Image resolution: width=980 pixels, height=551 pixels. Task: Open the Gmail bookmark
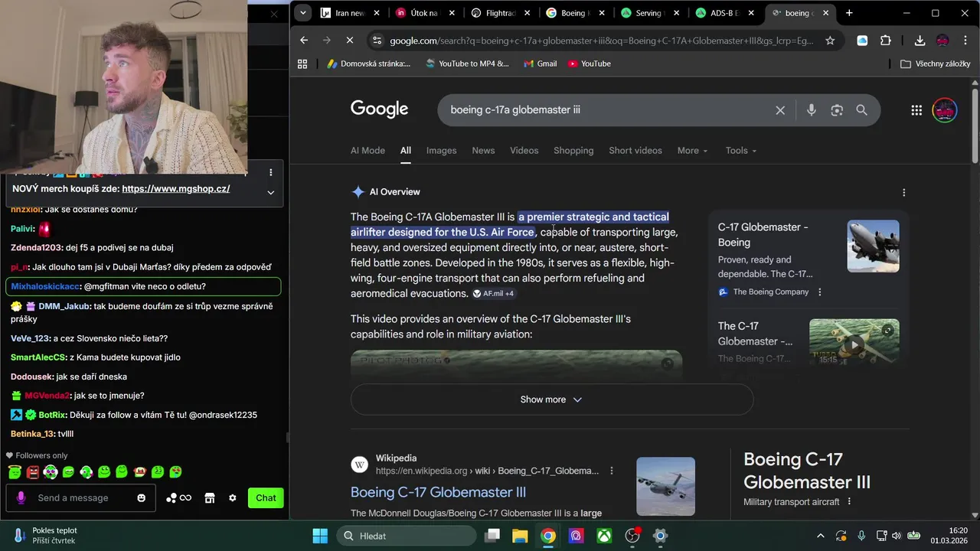pyautogui.click(x=540, y=64)
